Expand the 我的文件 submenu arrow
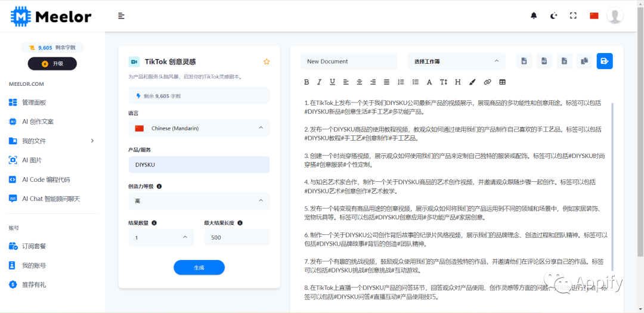 92,141
